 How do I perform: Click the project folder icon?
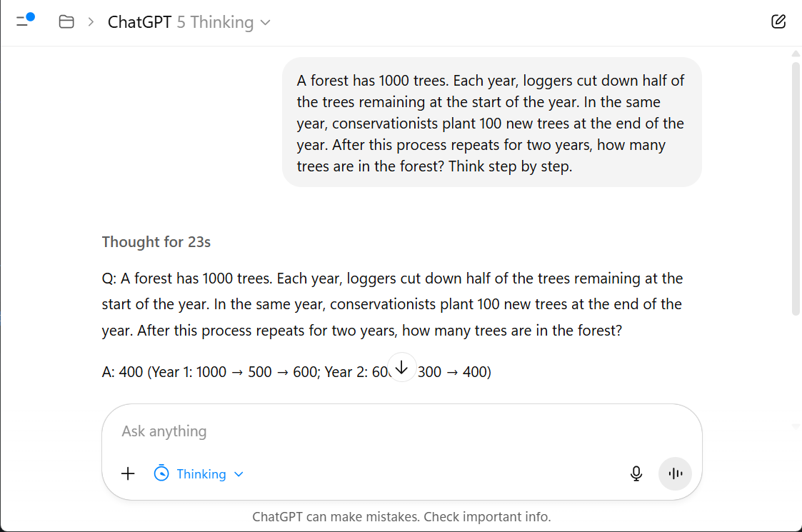click(x=66, y=21)
